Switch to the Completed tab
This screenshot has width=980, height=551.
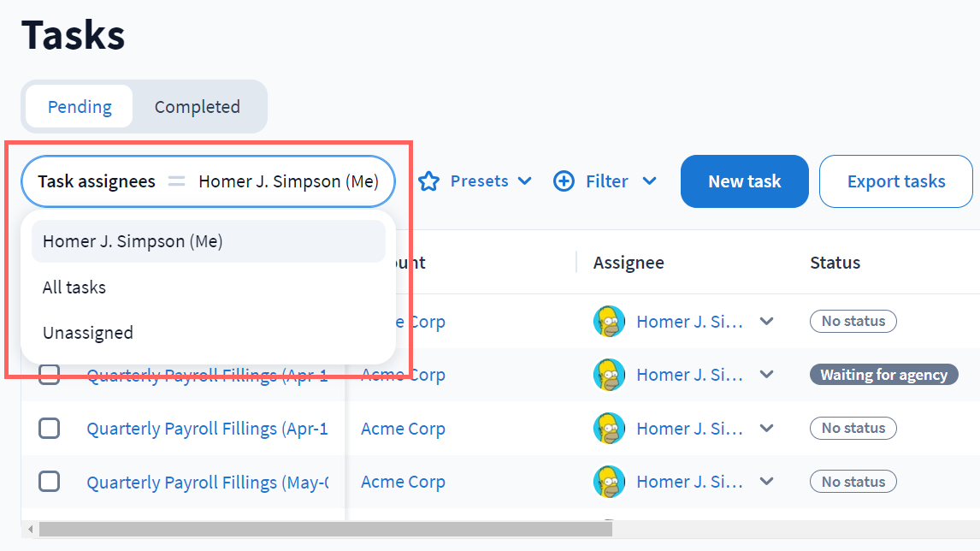point(197,107)
